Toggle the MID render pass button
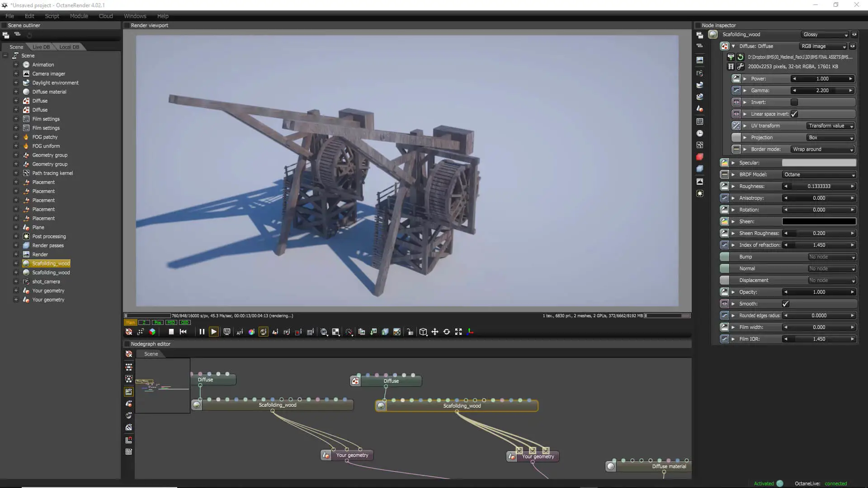Viewport: 868px width, 488px height. coord(171,323)
